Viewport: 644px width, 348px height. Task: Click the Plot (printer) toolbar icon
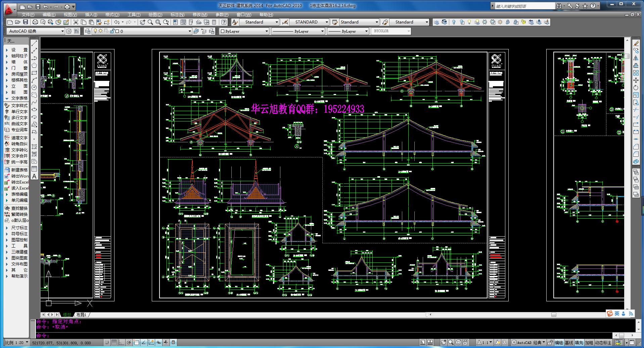tap(35, 22)
